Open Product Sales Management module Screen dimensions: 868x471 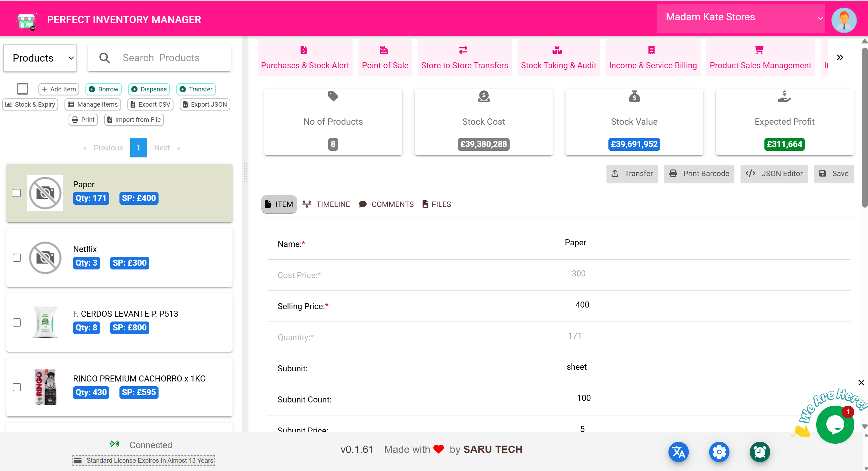tap(760, 57)
